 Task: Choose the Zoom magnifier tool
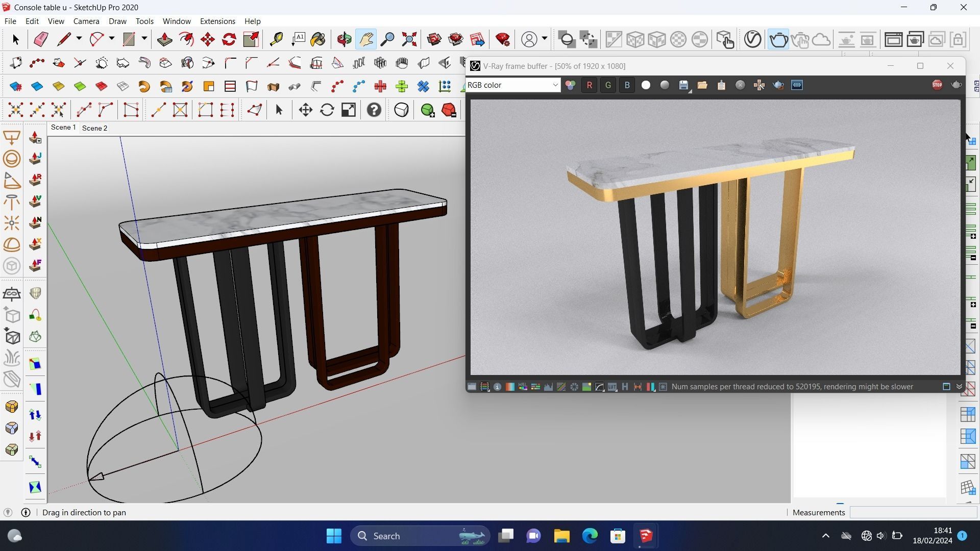tap(387, 39)
